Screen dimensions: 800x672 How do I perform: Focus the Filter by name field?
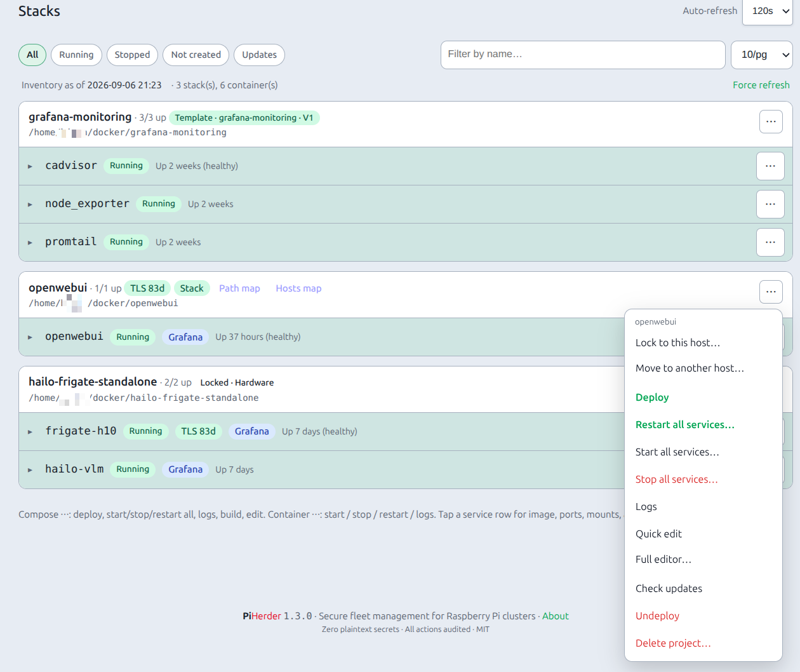pos(583,55)
